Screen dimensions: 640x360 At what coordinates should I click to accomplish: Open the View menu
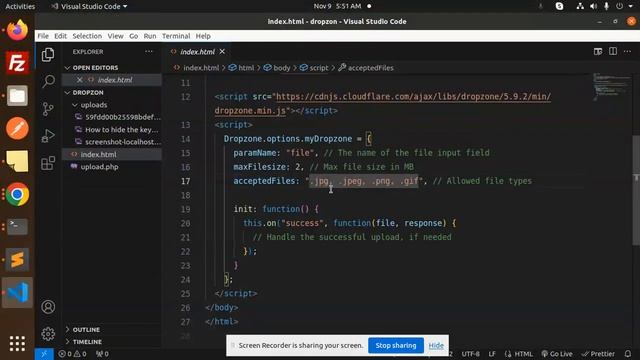(x=116, y=36)
